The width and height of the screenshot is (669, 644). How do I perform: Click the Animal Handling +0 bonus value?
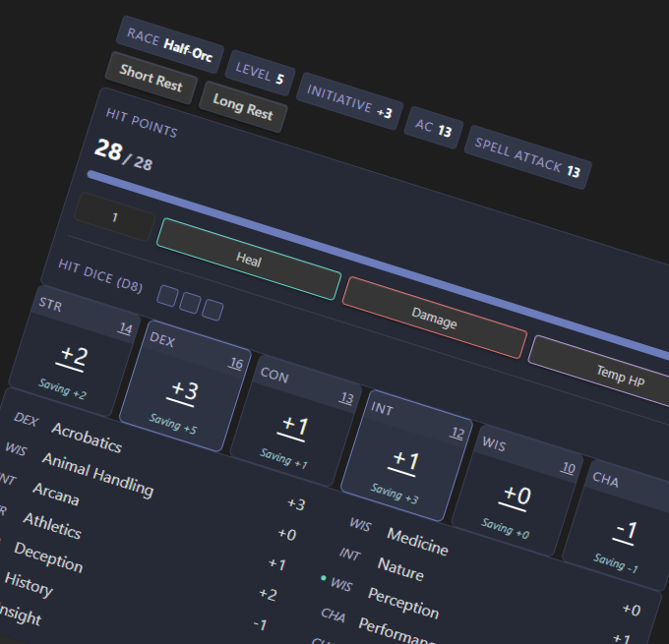(x=287, y=534)
